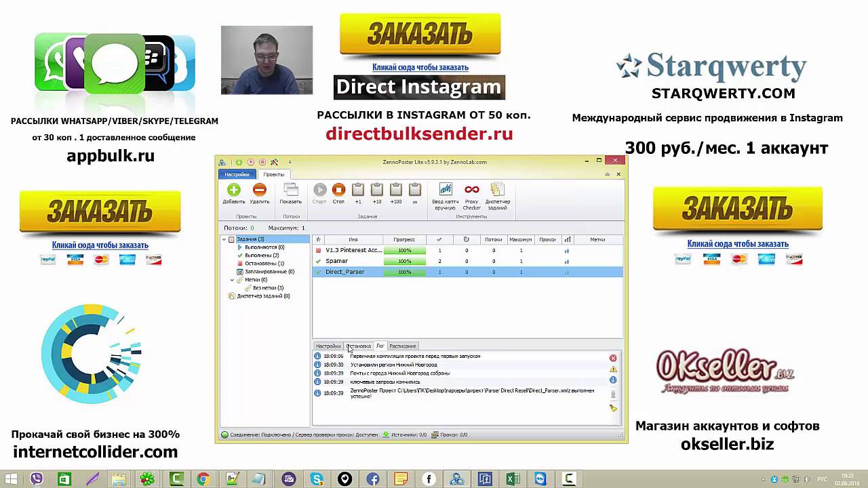
Task: Toggle the yellow warning log filter
Action: 613,369
